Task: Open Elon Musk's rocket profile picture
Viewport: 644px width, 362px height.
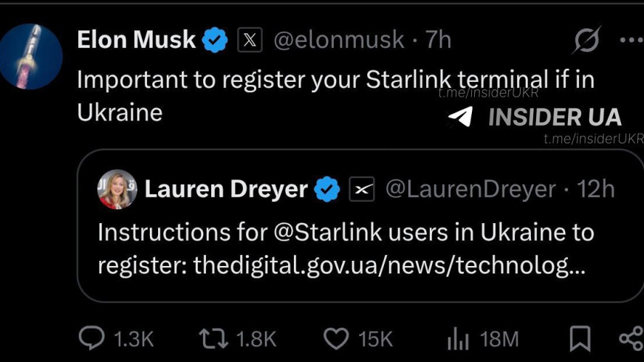Action: 31,56
